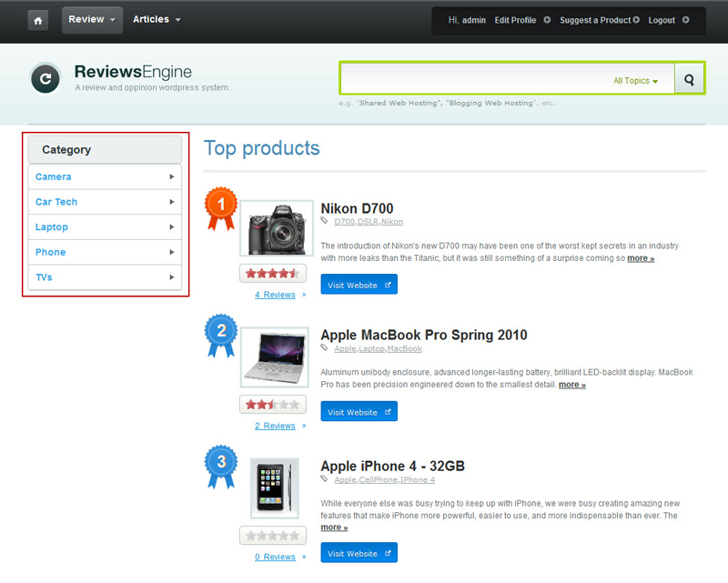Read more about the Nikon D700
728x583 pixels.
(x=641, y=258)
